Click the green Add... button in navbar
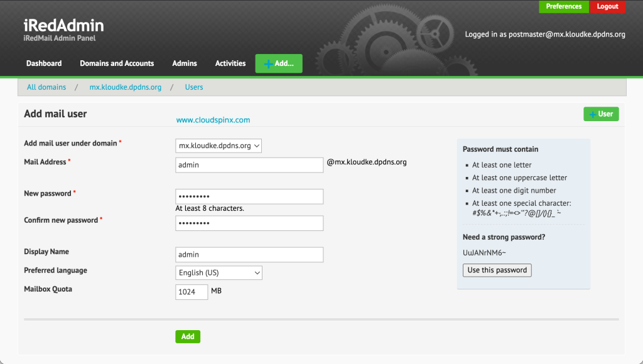This screenshot has width=643, height=364. (278, 63)
